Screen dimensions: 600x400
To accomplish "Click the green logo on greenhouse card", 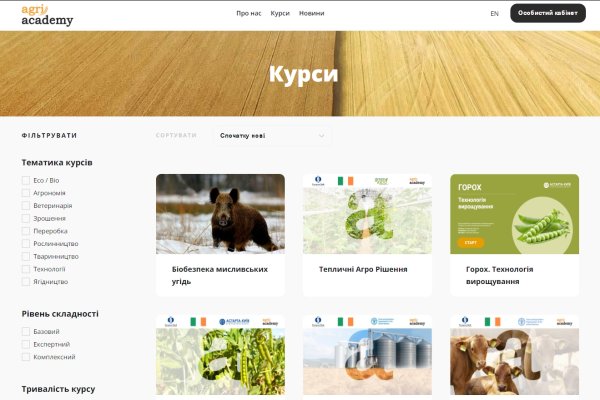I will pos(381,181).
